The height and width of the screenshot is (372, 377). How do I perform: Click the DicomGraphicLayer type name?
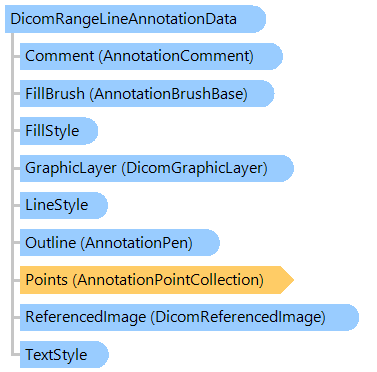coord(195,168)
